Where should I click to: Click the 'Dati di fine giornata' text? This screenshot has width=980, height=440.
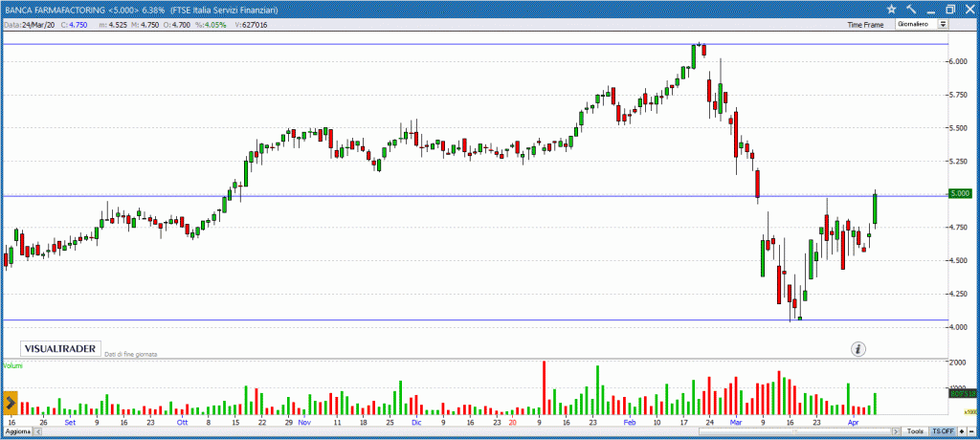point(130,354)
